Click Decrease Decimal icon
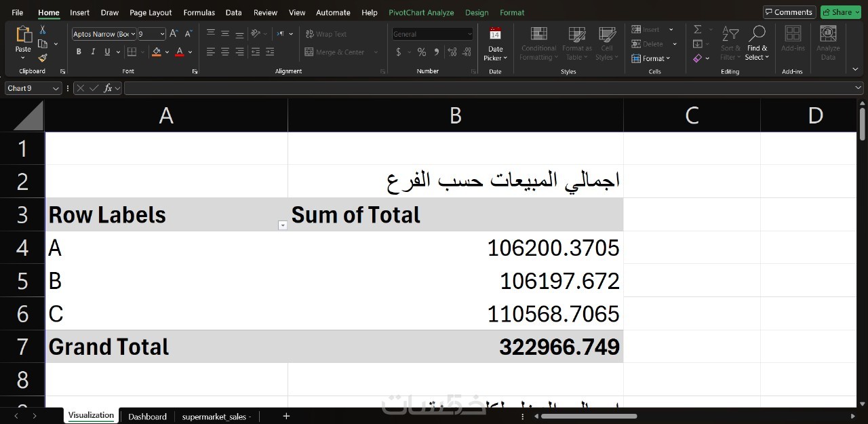The image size is (868, 424). click(x=467, y=52)
